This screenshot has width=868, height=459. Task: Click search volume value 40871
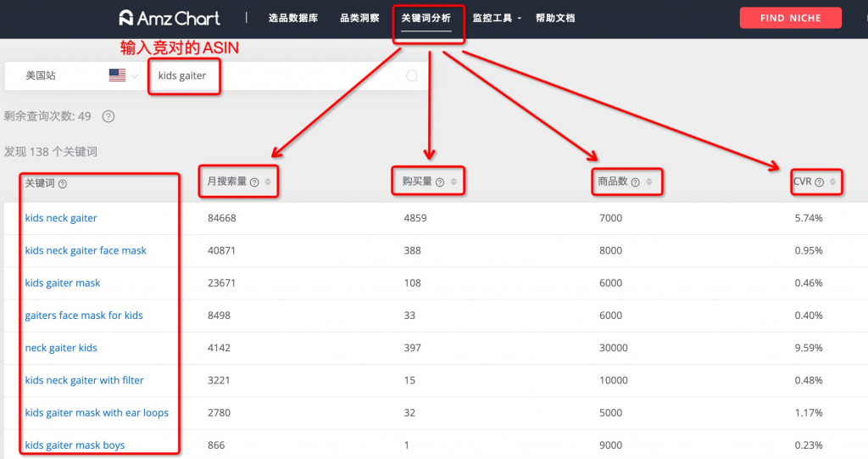[x=221, y=250]
